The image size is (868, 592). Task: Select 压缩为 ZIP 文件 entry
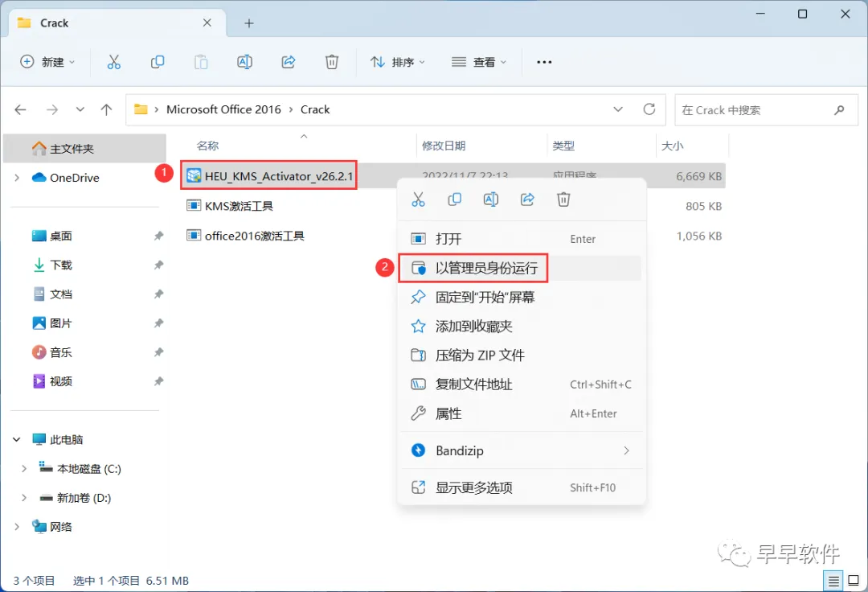(522, 355)
